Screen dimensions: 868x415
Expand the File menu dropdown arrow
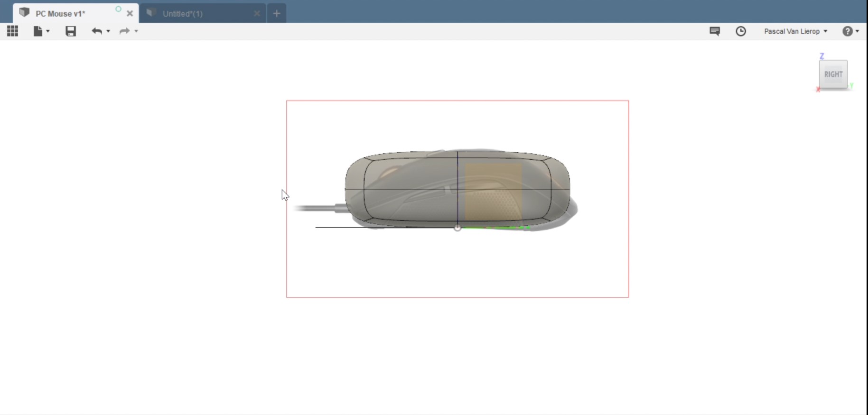click(48, 31)
